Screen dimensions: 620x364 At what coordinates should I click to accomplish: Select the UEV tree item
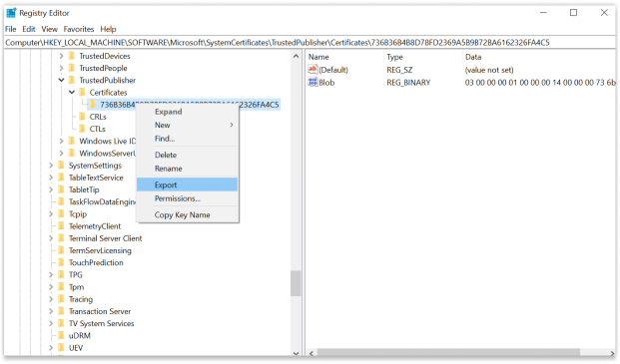[x=76, y=348]
